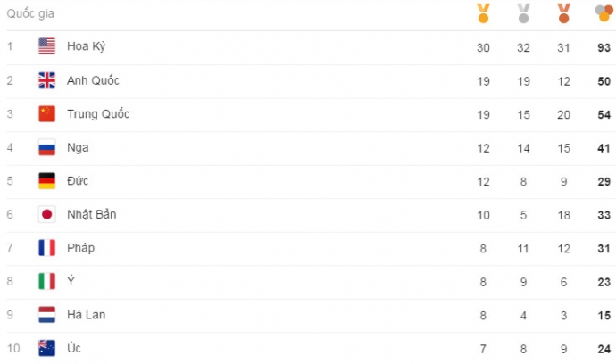Click the United States flag icon
The width and height of the screenshot is (616, 364).
tap(47, 46)
